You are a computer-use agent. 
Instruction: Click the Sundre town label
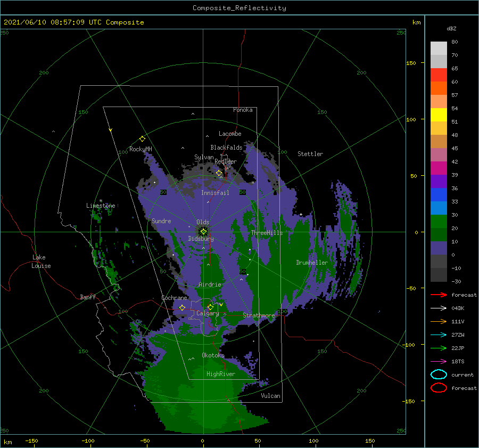[x=161, y=221]
